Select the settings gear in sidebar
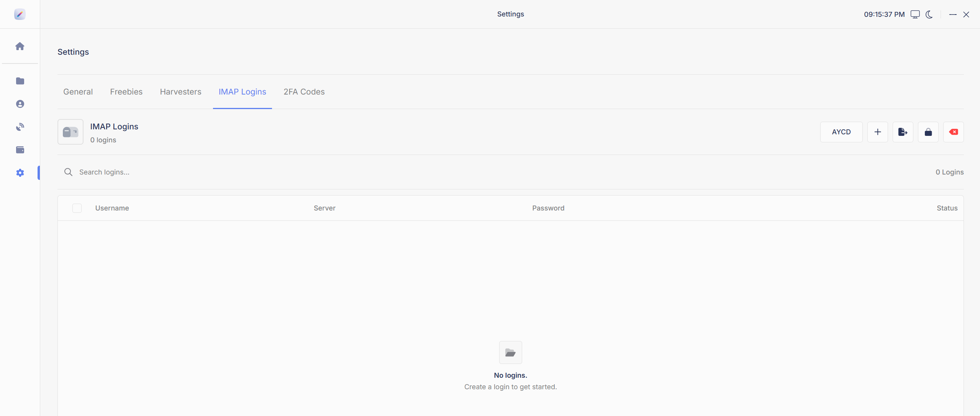 (20, 173)
